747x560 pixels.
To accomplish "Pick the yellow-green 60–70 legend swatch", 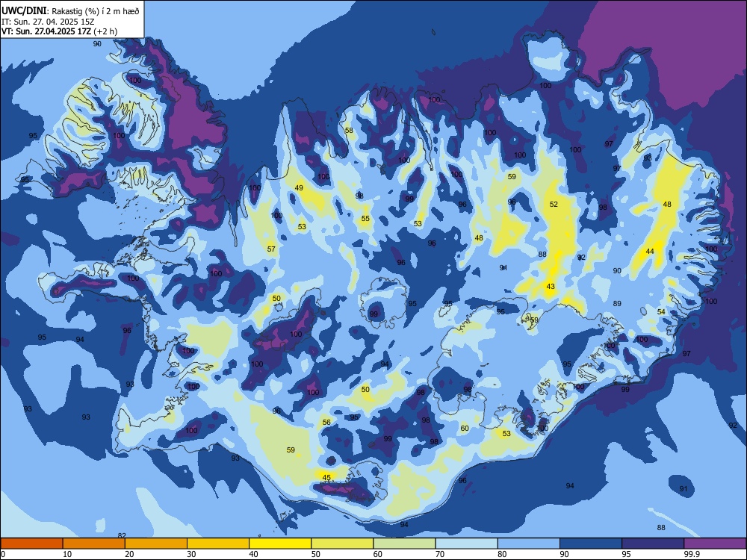I will (x=404, y=543).
